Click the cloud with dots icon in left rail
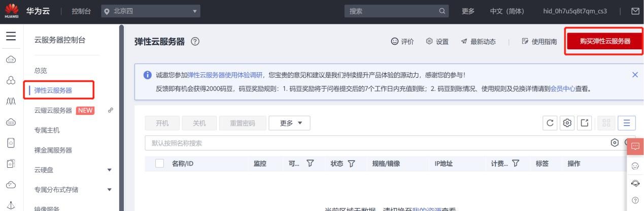This screenshot has width=644, height=211. coord(10,122)
